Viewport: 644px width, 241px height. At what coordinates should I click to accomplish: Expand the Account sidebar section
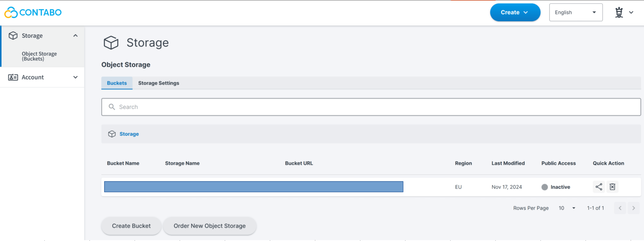tap(75, 77)
